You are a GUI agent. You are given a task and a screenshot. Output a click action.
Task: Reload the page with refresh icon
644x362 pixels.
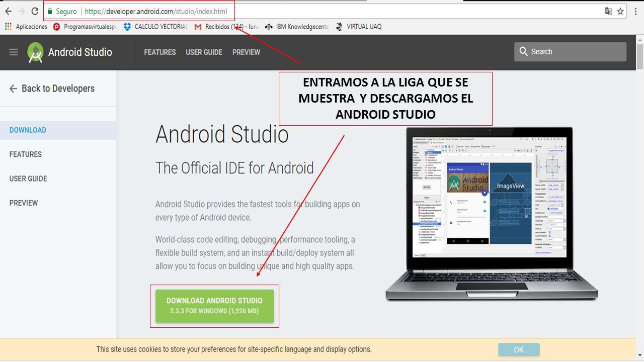coord(35,11)
